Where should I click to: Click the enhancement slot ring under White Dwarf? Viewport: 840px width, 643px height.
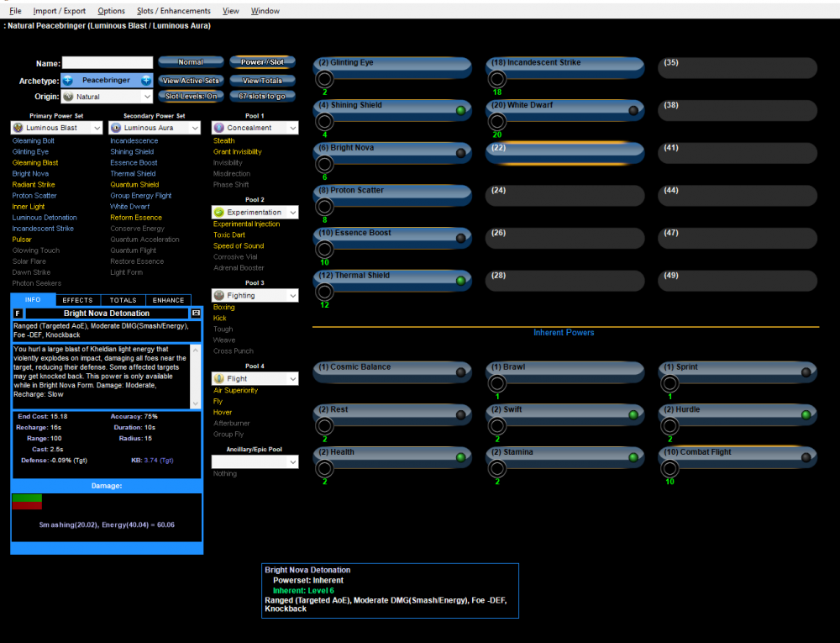coord(496,122)
